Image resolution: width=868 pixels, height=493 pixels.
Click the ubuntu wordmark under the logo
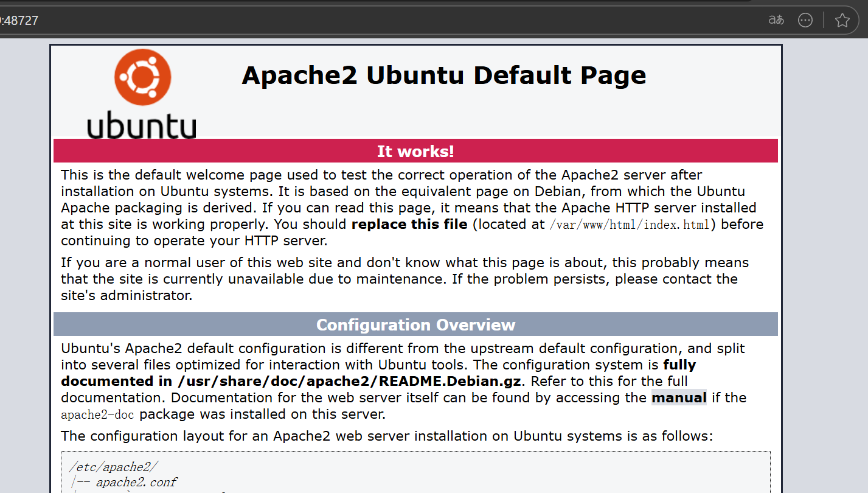click(142, 124)
